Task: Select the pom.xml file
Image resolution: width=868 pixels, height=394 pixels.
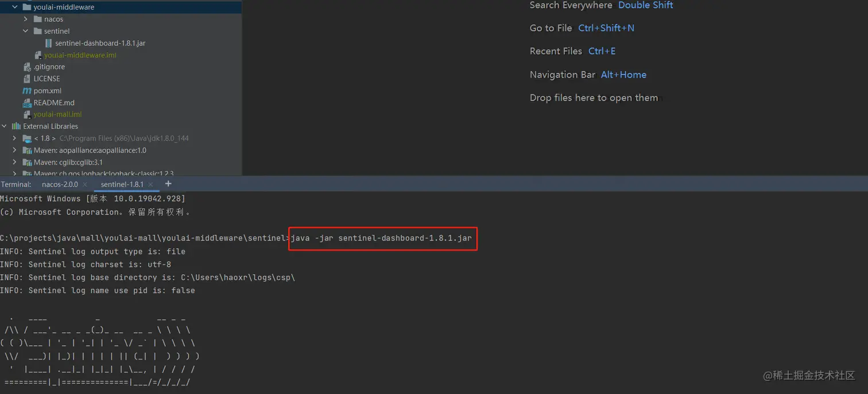Action: pyautogui.click(x=48, y=91)
